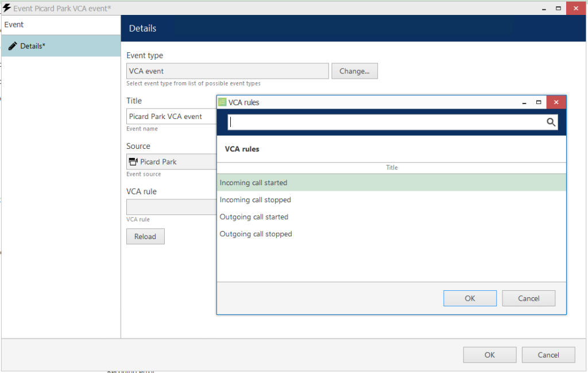
Task: Click the empty VCA rule field
Action: pos(172,207)
